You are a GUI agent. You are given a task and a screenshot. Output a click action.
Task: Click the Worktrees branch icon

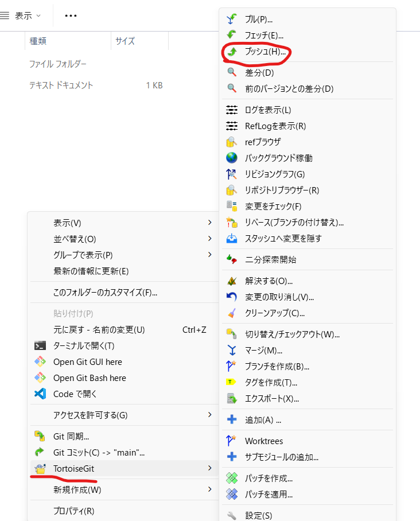tap(232, 441)
